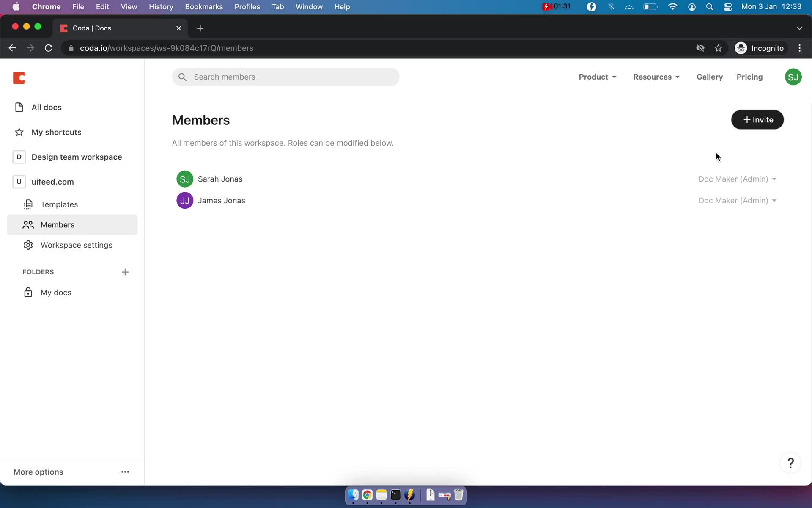The width and height of the screenshot is (812, 508).
Task: Click the More options label
Action: (38, 472)
